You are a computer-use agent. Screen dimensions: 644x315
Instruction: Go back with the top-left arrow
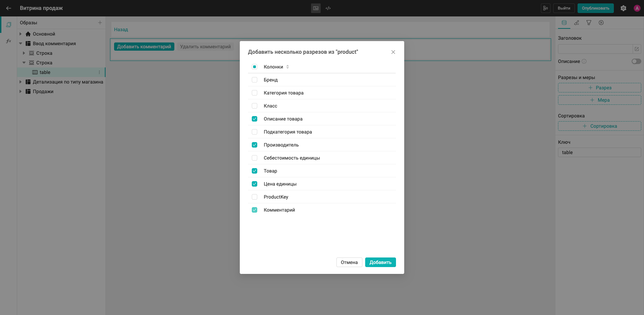tap(9, 8)
